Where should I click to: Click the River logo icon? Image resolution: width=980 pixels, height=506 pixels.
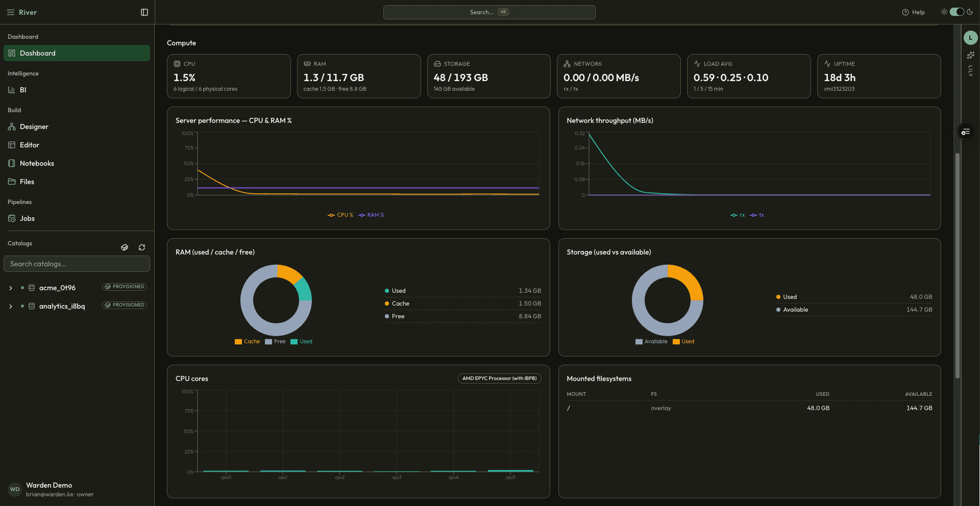pos(11,12)
